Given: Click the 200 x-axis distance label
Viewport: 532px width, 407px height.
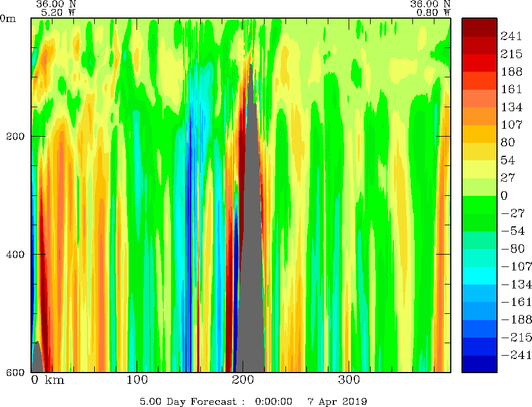Looking at the screenshot, I should (243, 379).
